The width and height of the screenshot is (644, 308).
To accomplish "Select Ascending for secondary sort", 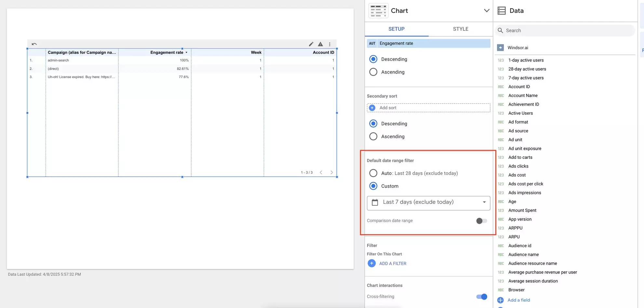I will tap(373, 136).
